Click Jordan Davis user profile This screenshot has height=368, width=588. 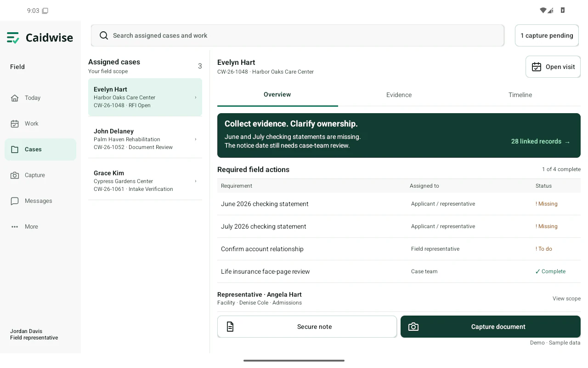[34, 334]
